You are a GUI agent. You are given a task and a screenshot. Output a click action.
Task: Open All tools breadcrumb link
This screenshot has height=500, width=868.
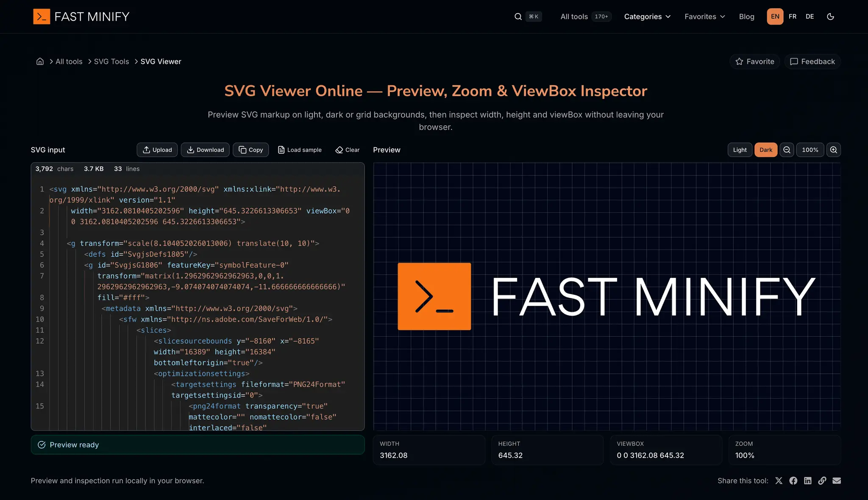[69, 61]
